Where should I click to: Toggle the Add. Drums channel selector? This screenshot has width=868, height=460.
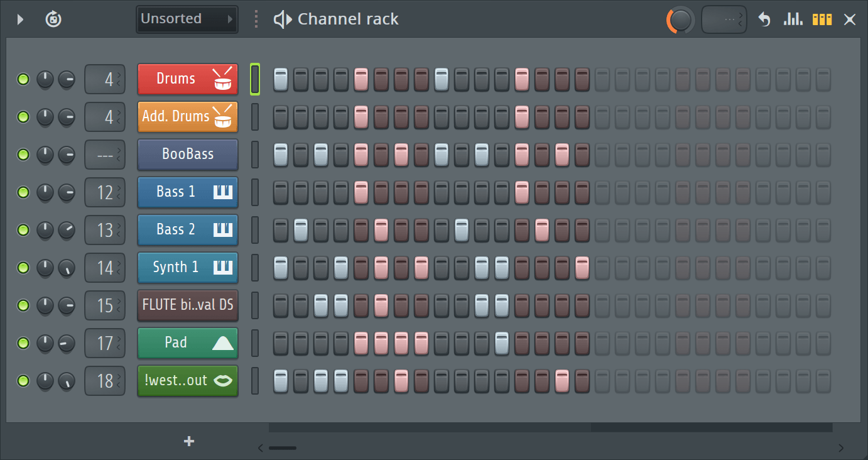pyautogui.click(x=255, y=117)
